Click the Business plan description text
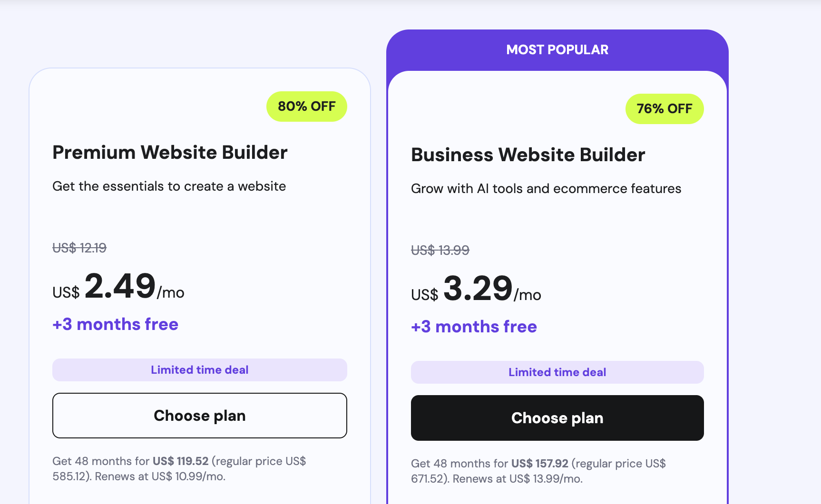 546,188
